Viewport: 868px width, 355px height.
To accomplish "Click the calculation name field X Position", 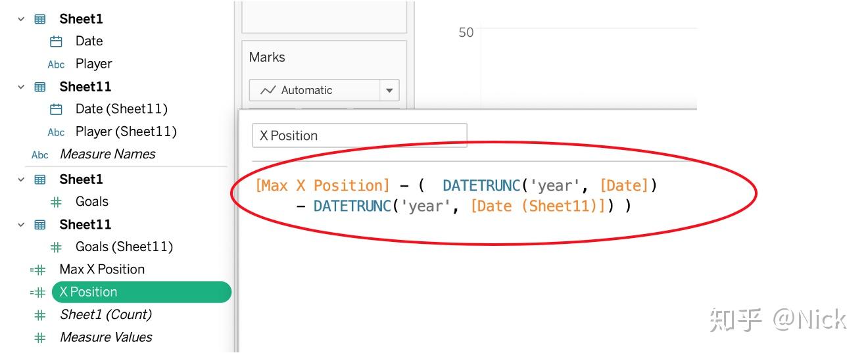I will click(359, 135).
